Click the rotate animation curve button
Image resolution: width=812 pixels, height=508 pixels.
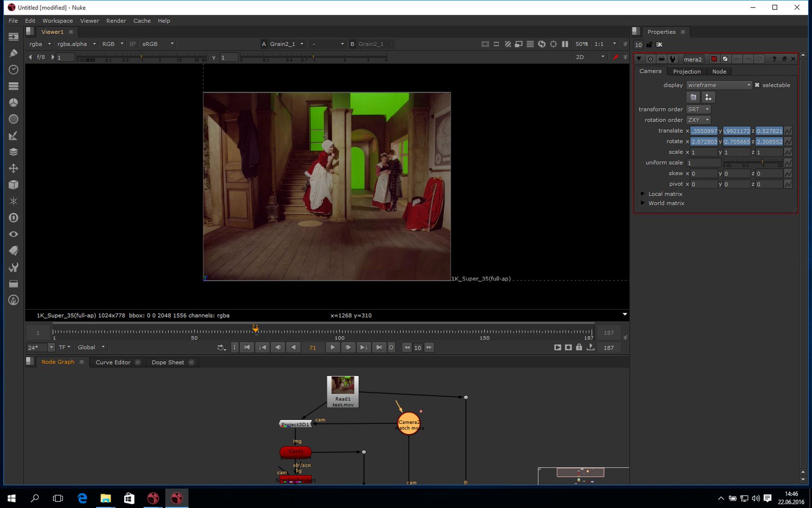[788, 141]
